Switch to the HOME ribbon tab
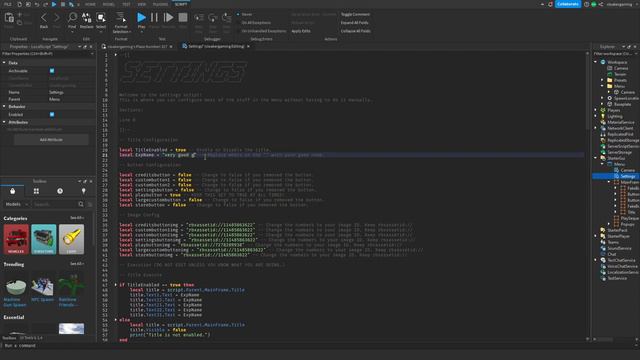The width and height of the screenshot is (640, 360). pyautogui.click(x=90, y=4)
